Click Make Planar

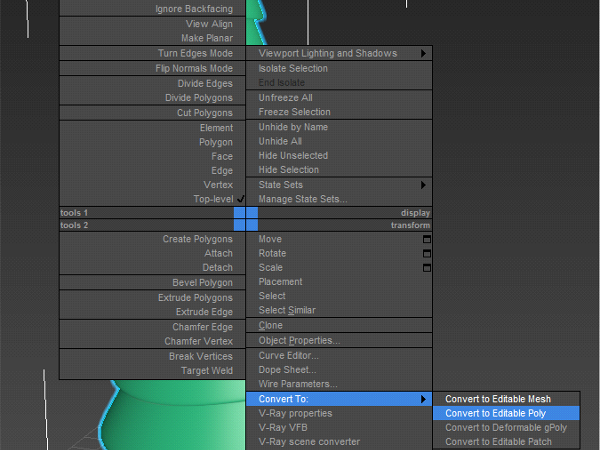(x=152, y=38)
